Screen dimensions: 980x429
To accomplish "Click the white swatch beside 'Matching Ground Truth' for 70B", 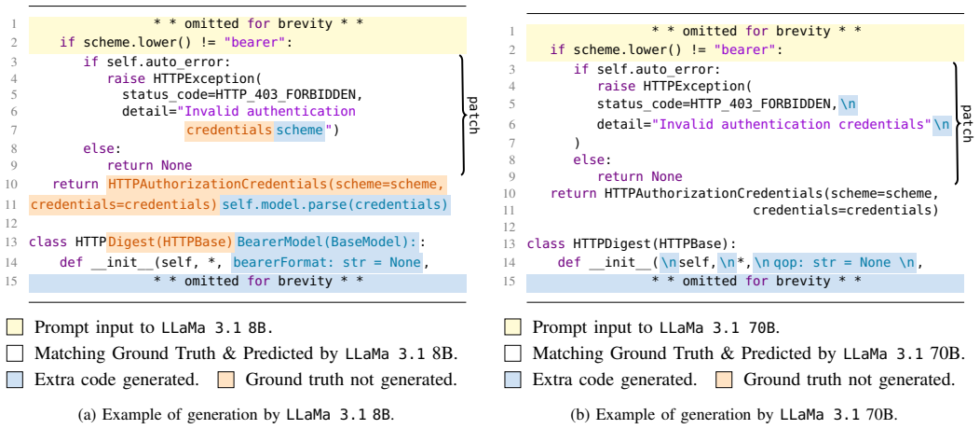I will 513,353.
